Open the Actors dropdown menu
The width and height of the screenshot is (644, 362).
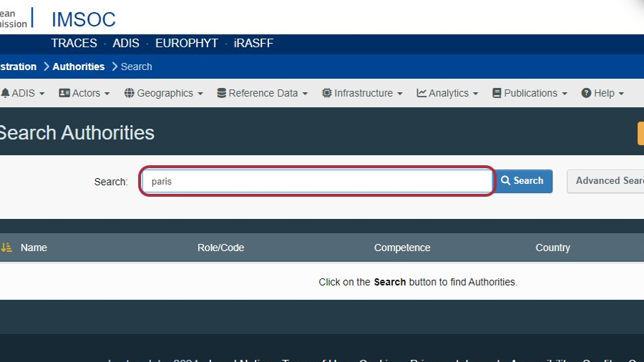coord(84,93)
